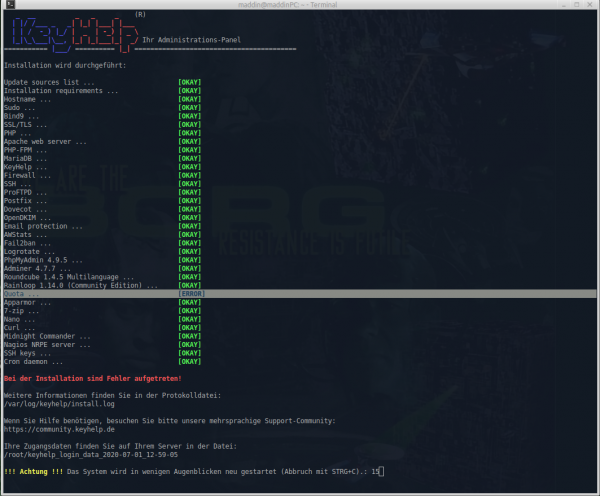This screenshot has width=600, height=496.
Task: Click the [OKAY] status next to KeyHelp
Action: click(x=190, y=166)
